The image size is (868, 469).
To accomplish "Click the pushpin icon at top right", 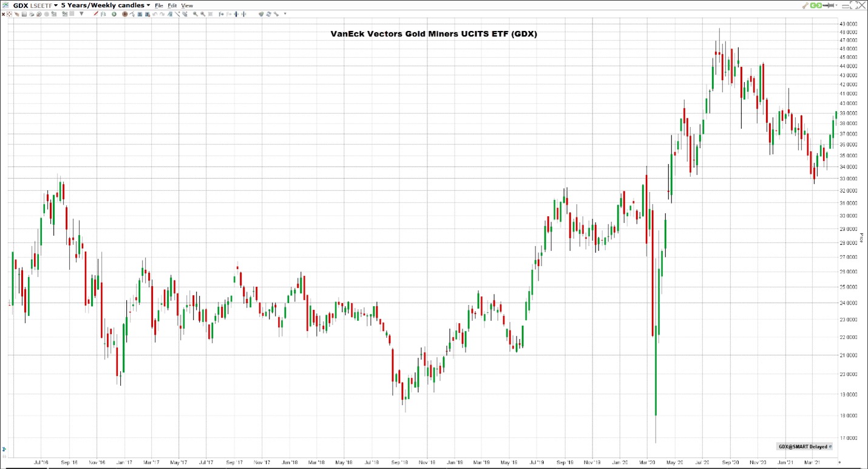I will (828, 5).
